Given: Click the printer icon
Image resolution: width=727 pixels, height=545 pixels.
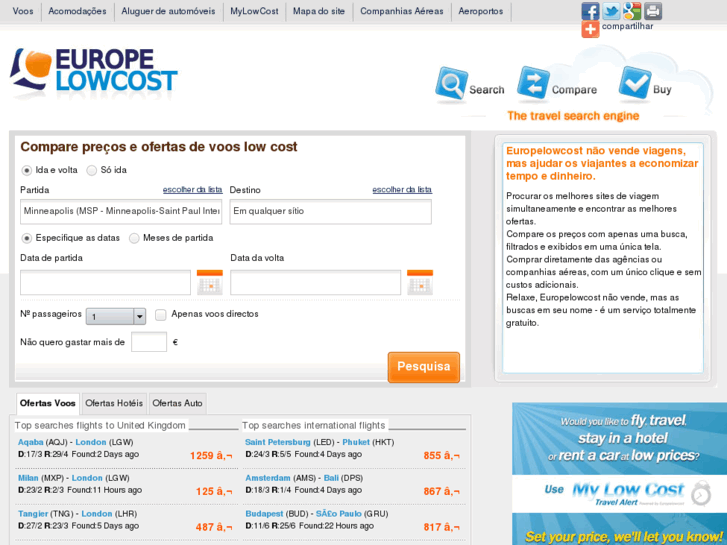Looking at the screenshot, I should (x=652, y=11).
